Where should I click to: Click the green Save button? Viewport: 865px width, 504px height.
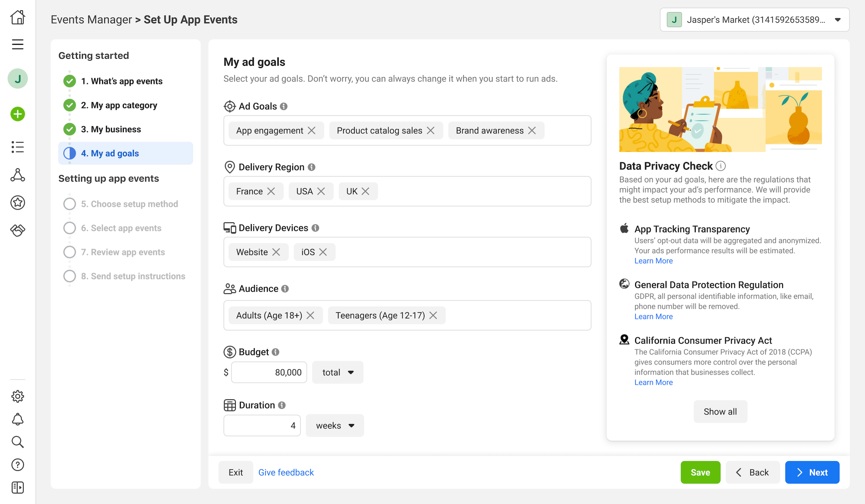(x=700, y=472)
